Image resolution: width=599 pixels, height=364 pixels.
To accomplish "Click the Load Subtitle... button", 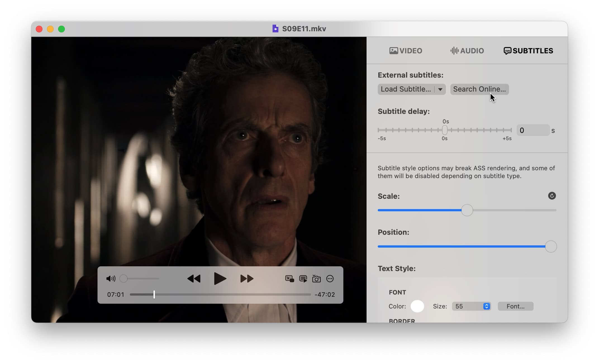I will [406, 89].
